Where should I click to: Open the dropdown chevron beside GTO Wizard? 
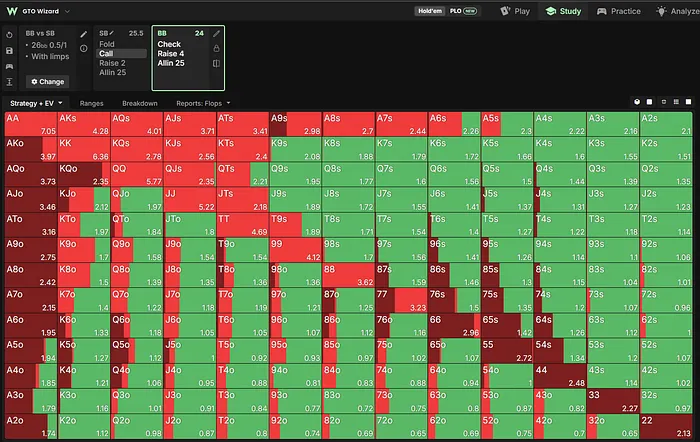click(67, 11)
